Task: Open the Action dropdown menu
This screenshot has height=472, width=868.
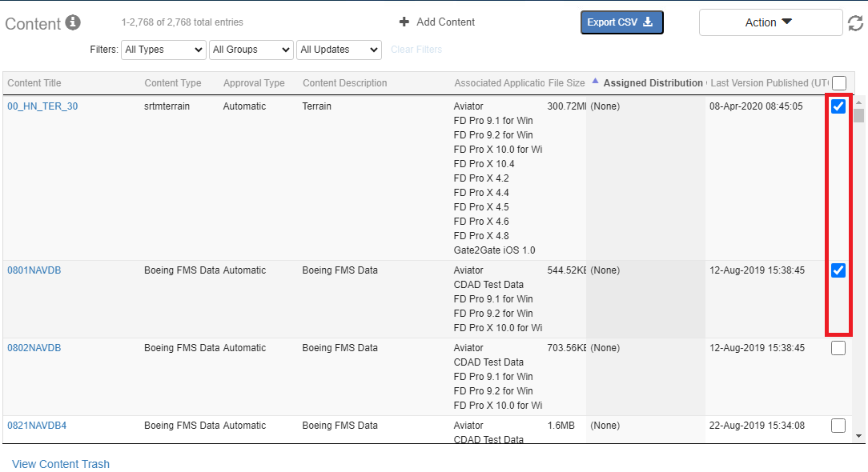Action: pyautogui.click(x=770, y=22)
